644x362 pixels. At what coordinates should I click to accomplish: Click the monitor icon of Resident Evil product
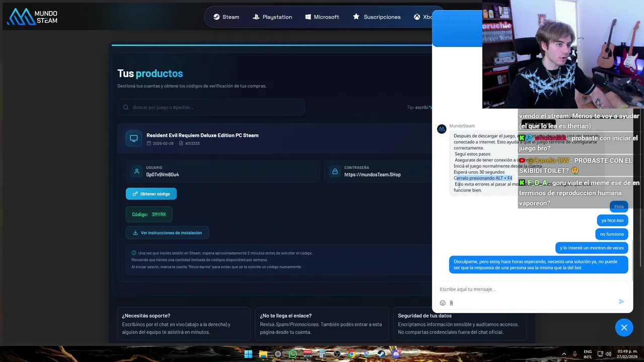coord(134,138)
